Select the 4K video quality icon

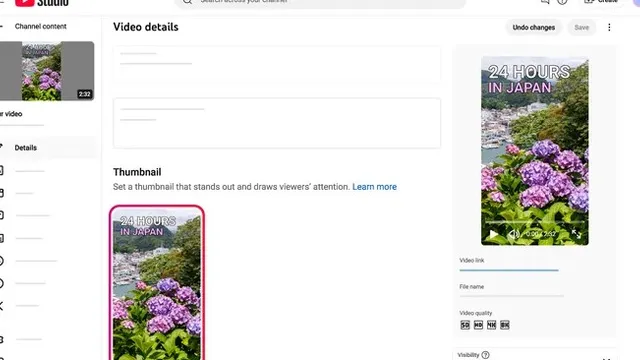point(491,325)
